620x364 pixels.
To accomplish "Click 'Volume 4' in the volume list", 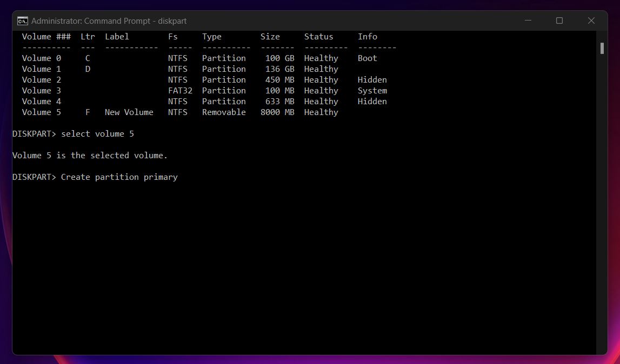I will pyautogui.click(x=42, y=102).
